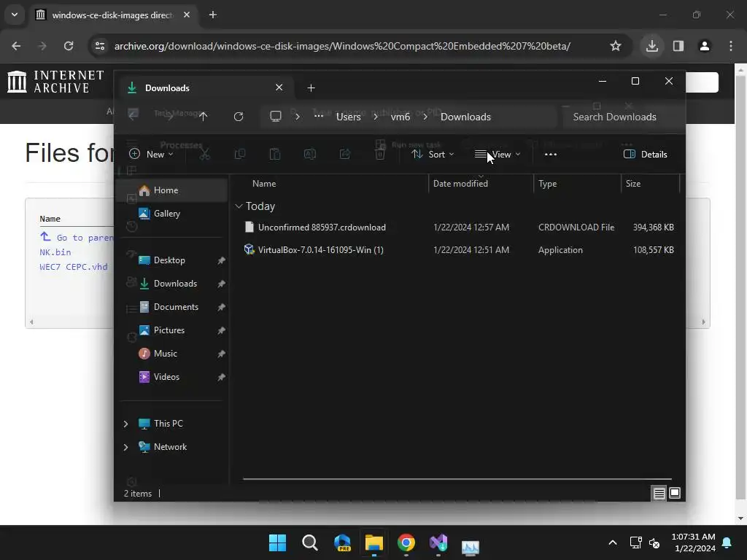The image size is (747, 560).
Task: Expand Network in navigation pane
Action: pos(125,447)
